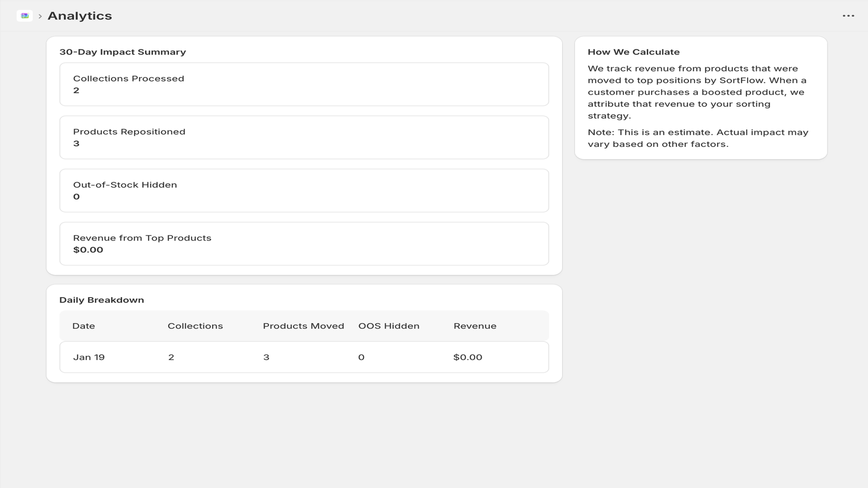The width and height of the screenshot is (868, 488).
Task: Sort by the Collections column header
Action: 195,326
